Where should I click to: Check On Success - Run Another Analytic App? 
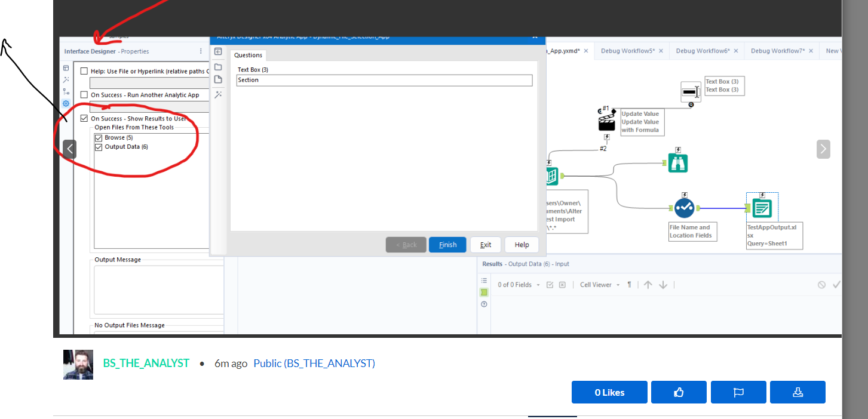click(x=84, y=94)
